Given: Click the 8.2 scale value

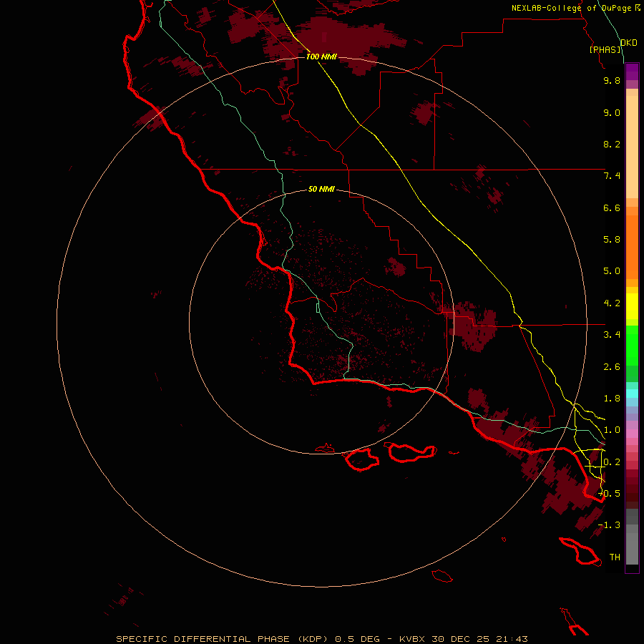Looking at the screenshot, I should coord(612,144).
